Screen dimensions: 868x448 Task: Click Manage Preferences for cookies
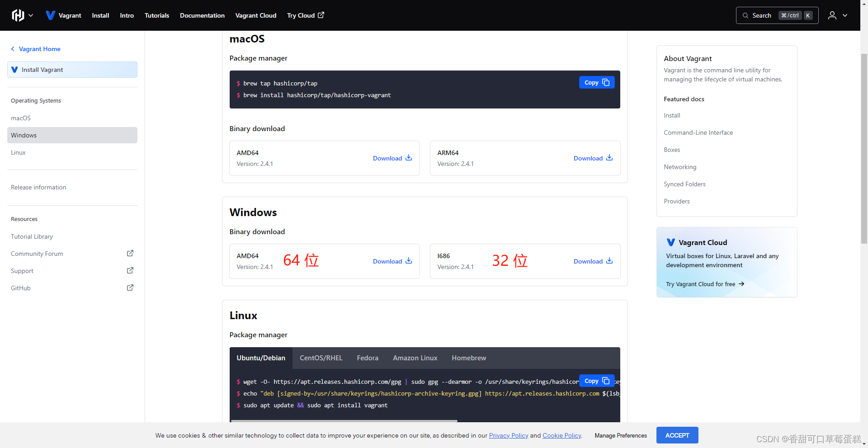tap(621, 435)
